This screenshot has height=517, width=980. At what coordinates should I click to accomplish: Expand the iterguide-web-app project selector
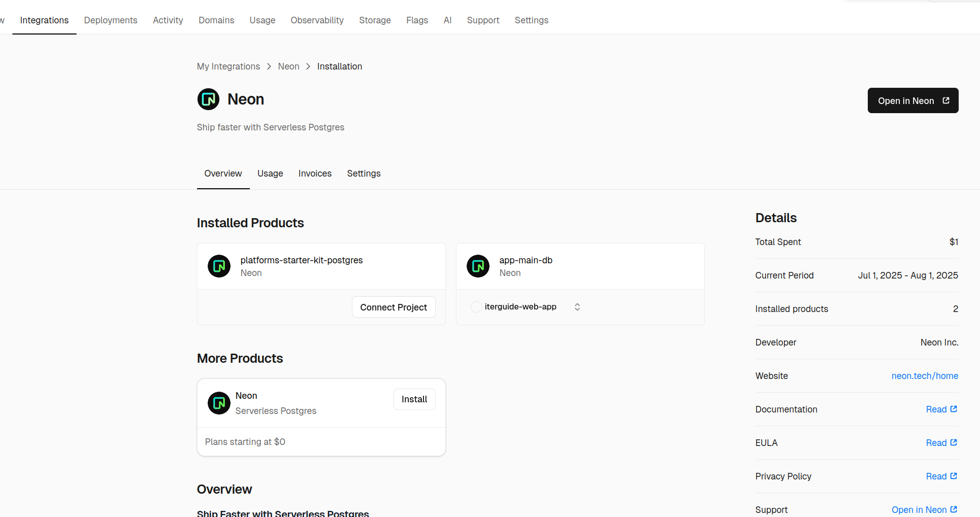pos(520,307)
